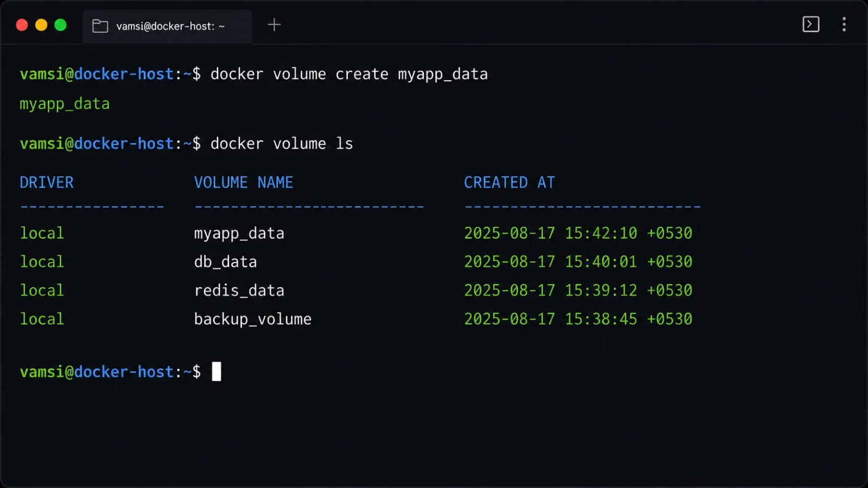This screenshot has height=488, width=868.
Task: Open the three-dot options menu
Action: [x=844, y=24]
